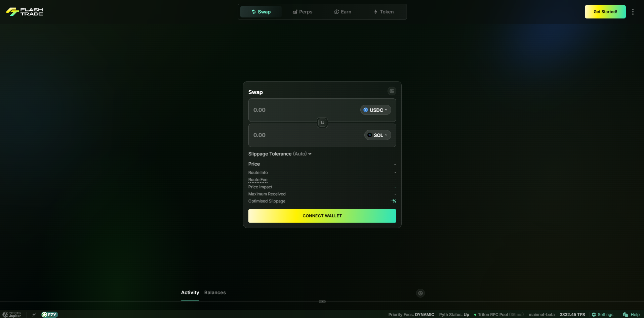Switch to the Perps tab

(302, 12)
